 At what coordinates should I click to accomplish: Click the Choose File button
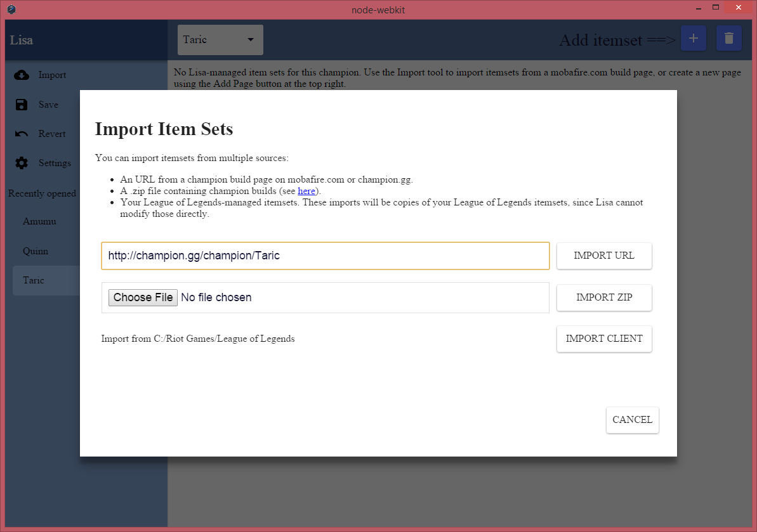[x=143, y=297]
